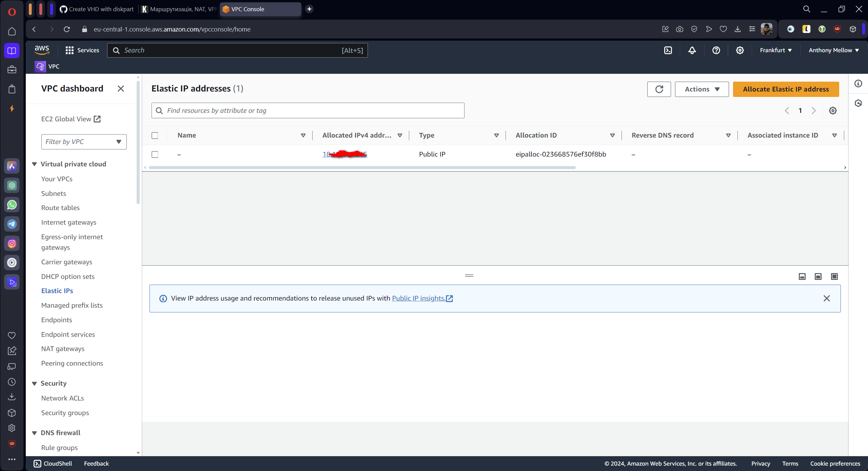The height and width of the screenshot is (471, 868).
Task: Select all Elastic IPs header checkbox
Action: (x=155, y=136)
